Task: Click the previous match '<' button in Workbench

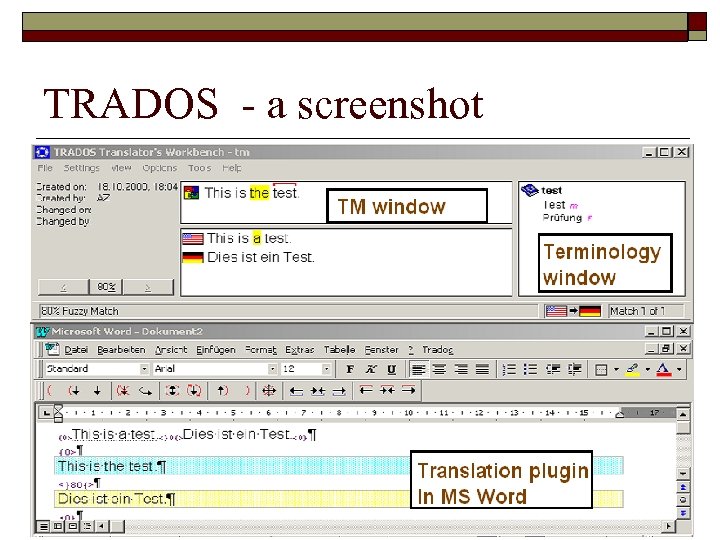Action: (63, 287)
